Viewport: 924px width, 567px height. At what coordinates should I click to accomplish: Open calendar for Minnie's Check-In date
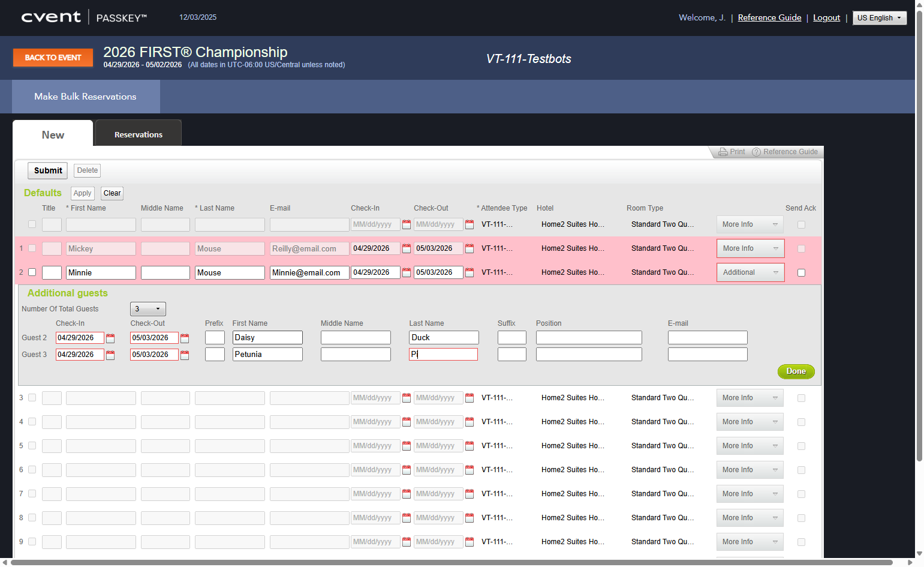coord(407,272)
